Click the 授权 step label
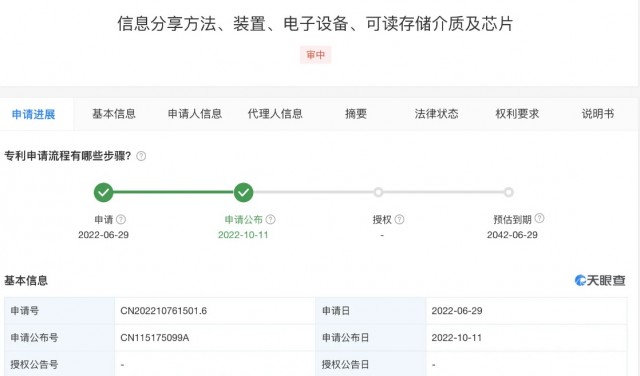640x376 pixels. point(382,220)
